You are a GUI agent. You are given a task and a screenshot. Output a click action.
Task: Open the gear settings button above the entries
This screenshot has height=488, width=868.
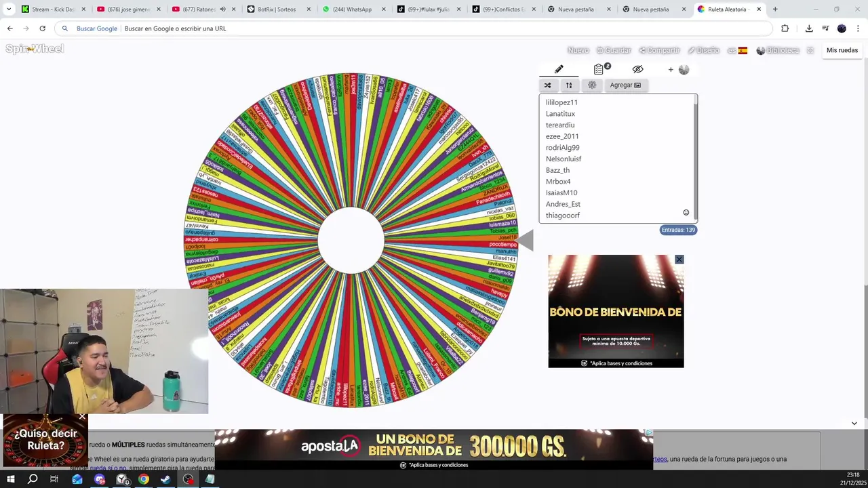pos(592,85)
